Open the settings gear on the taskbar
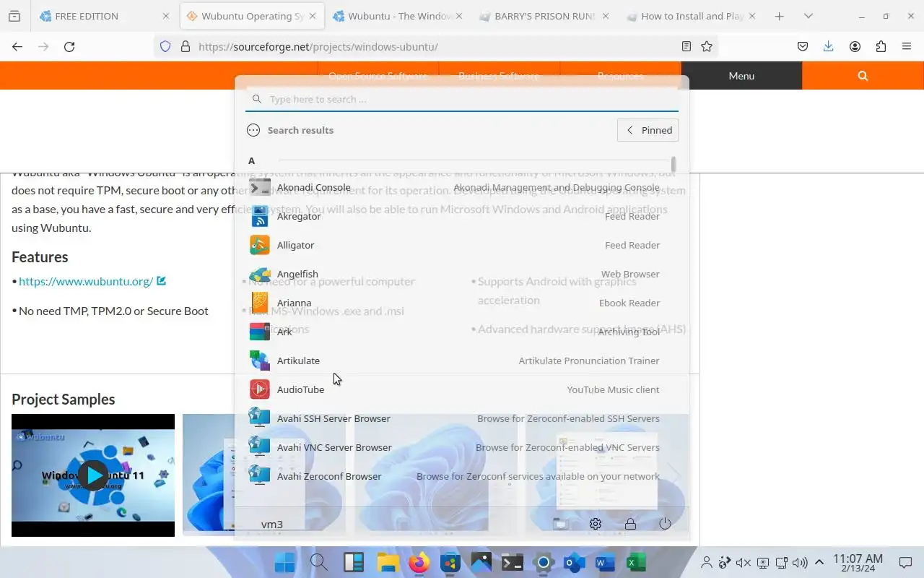Viewport: 924px width, 578px height. click(544, 562)
